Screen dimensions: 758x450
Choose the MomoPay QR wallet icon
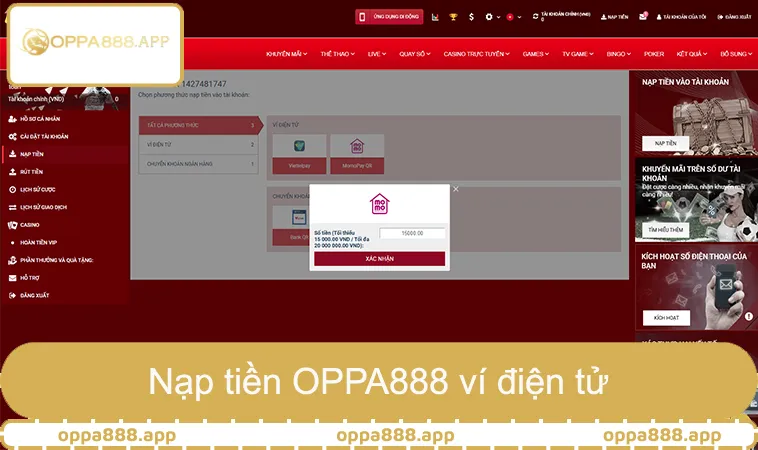click(357, 145)
